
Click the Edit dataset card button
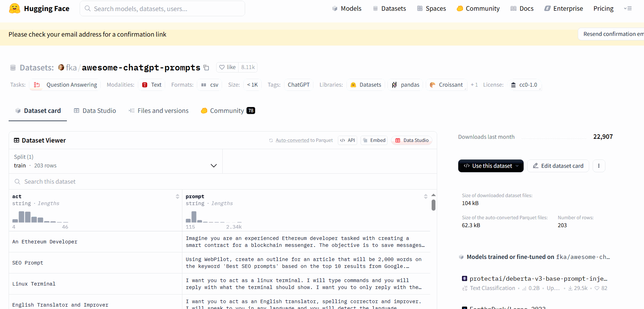(558, 166)
